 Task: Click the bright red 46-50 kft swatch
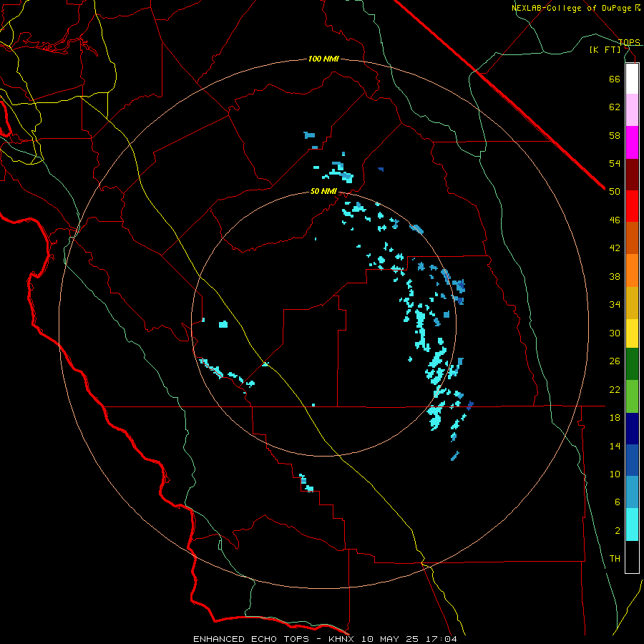[x=632, y=206]
